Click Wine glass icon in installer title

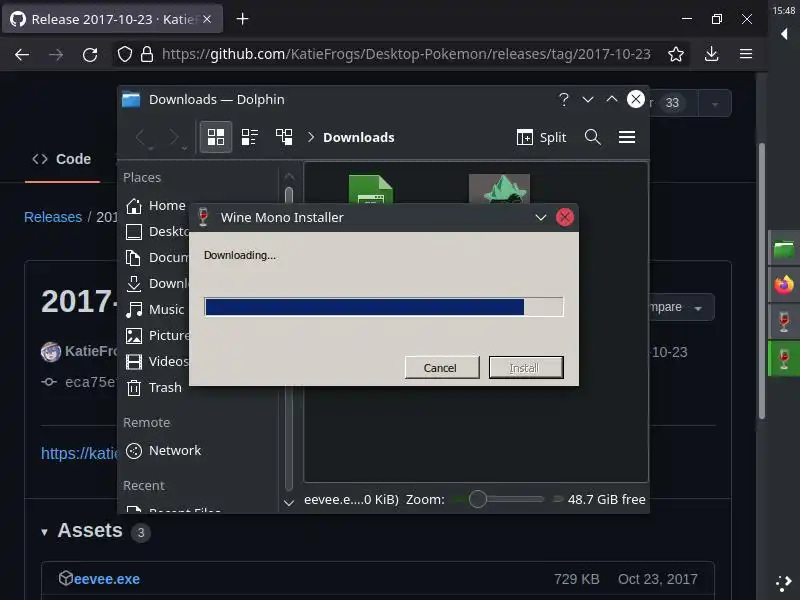click(203, 217)
